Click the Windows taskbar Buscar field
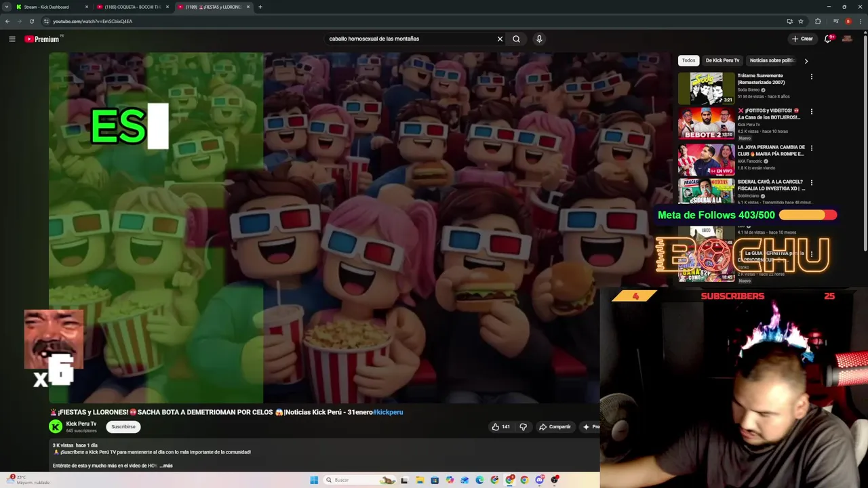868x488 pixels. coord(359,480)
